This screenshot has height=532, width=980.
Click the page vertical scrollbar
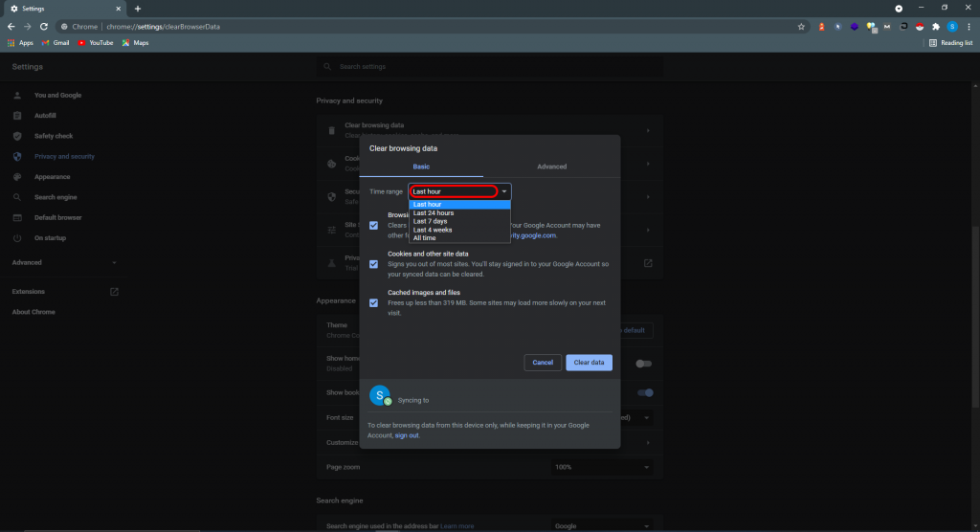coord(975,316)
